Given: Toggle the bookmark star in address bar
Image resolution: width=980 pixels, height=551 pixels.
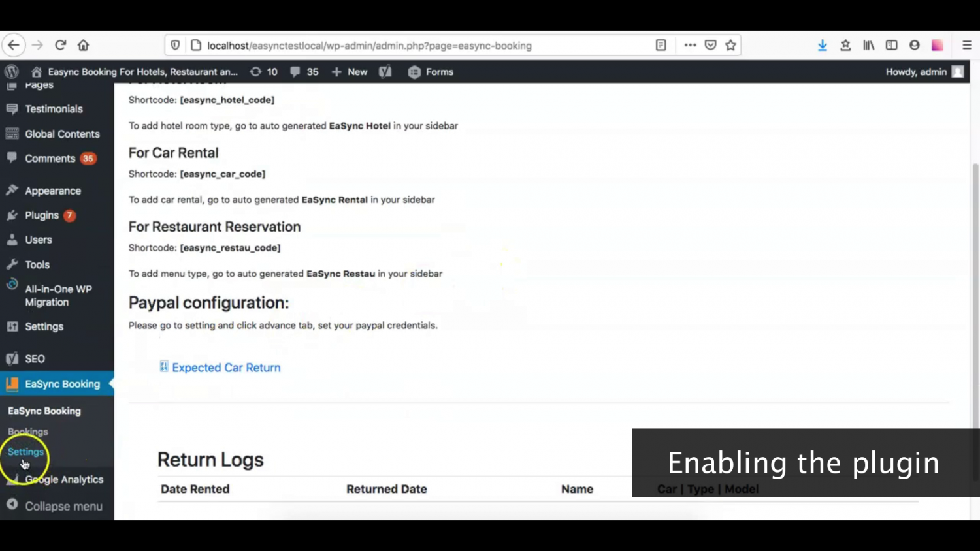Looking at the screenshot, I should pos(730,45).
